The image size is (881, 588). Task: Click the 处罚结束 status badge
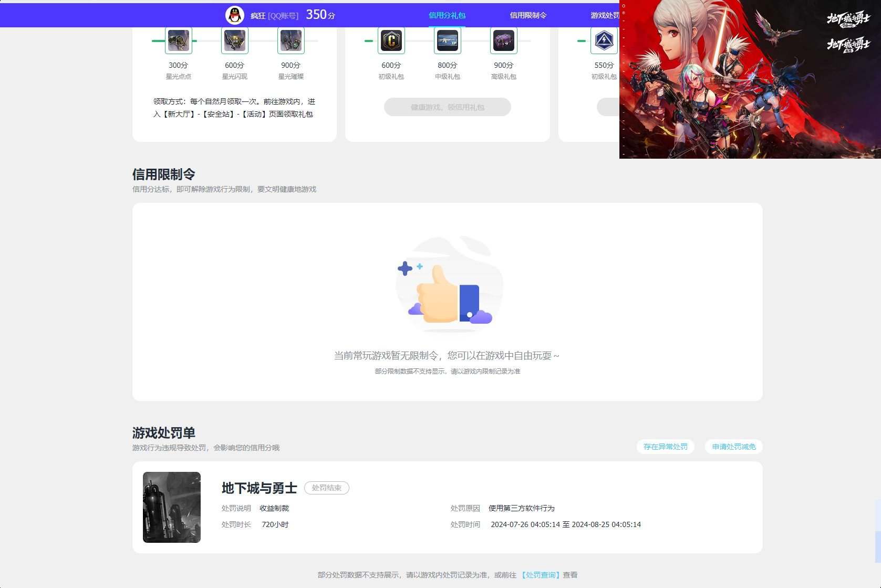[327, 488]
